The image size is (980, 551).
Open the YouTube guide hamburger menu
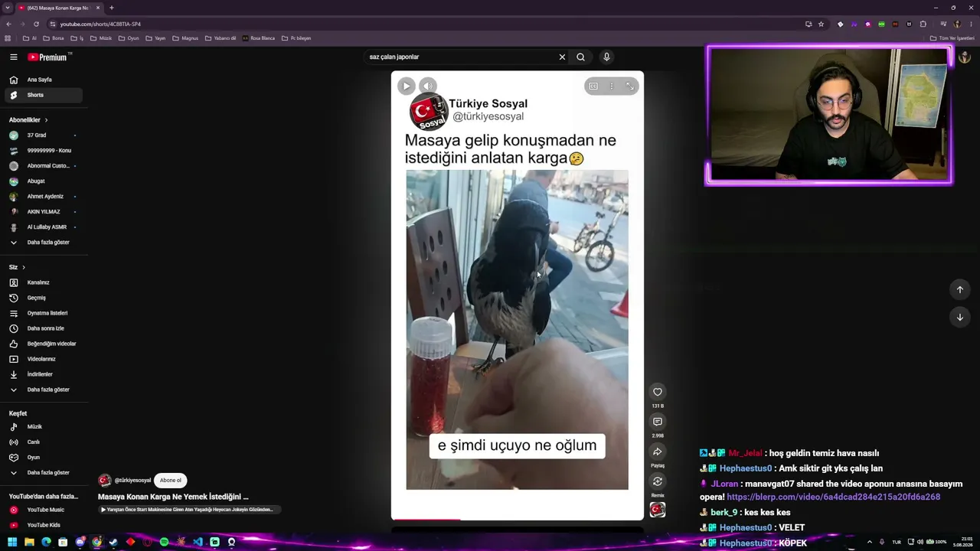(x=13, y=57)
